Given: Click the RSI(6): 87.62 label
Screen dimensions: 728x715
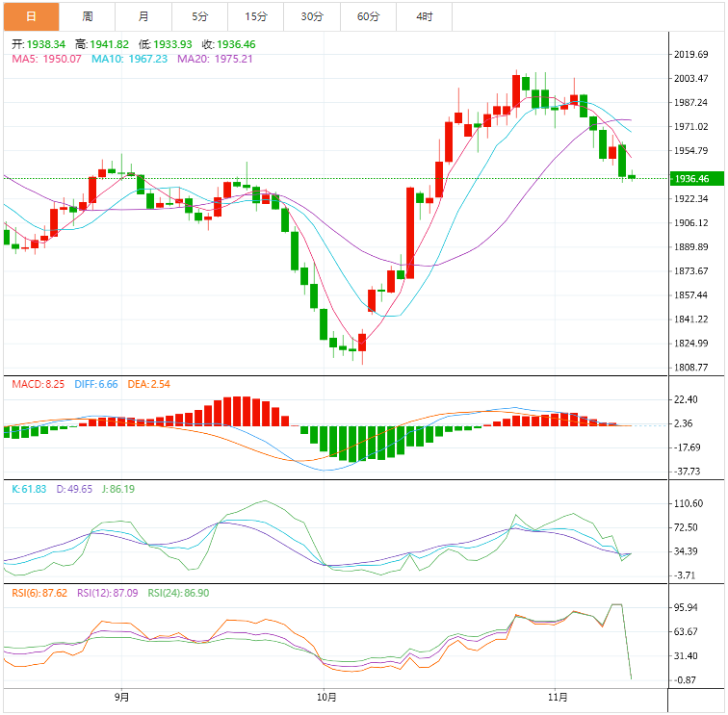Looking at the screenshot, I should click(39, 594).
